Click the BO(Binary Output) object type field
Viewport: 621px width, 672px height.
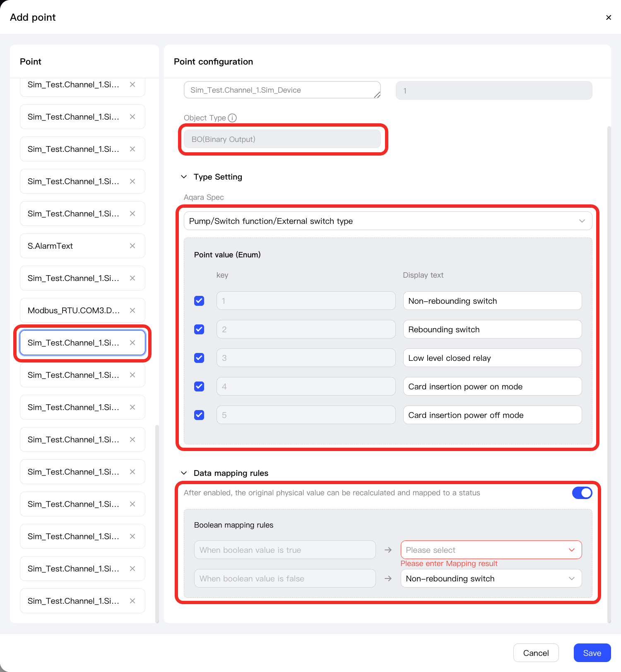click(x=282, y=139)
